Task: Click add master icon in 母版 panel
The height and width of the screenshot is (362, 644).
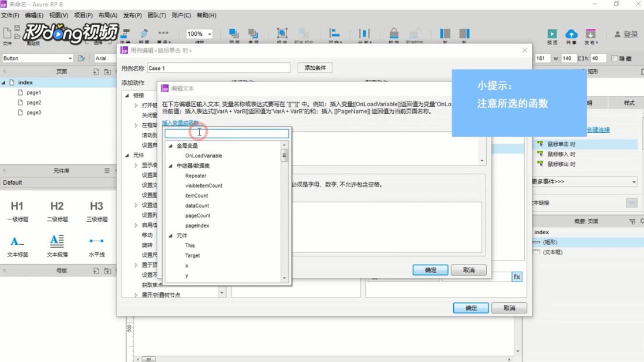Action: point(96,271)
